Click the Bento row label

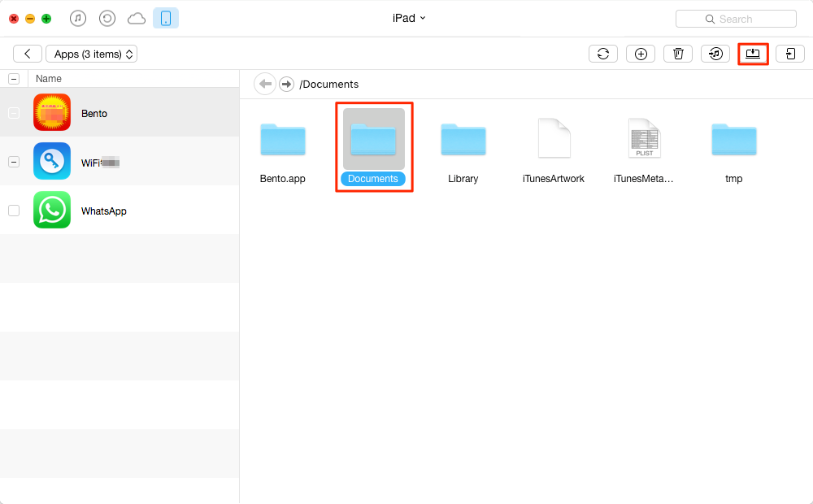(x=94, y=114)
